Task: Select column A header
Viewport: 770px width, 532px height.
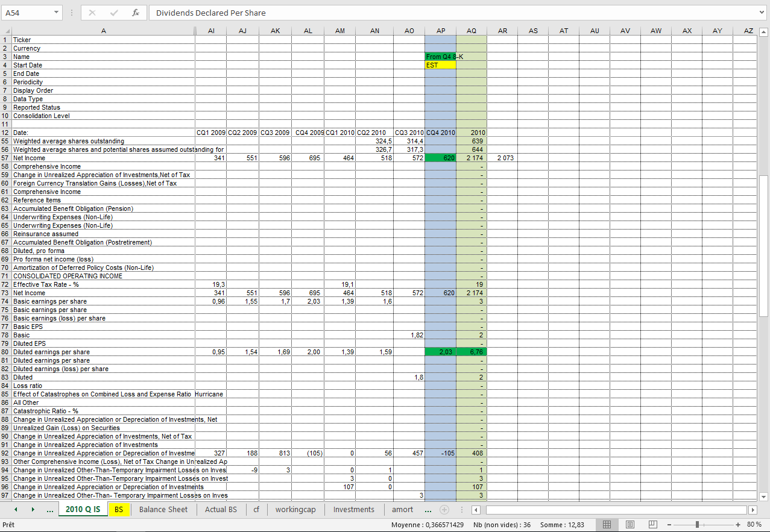Action: click(x=103, y=31)
